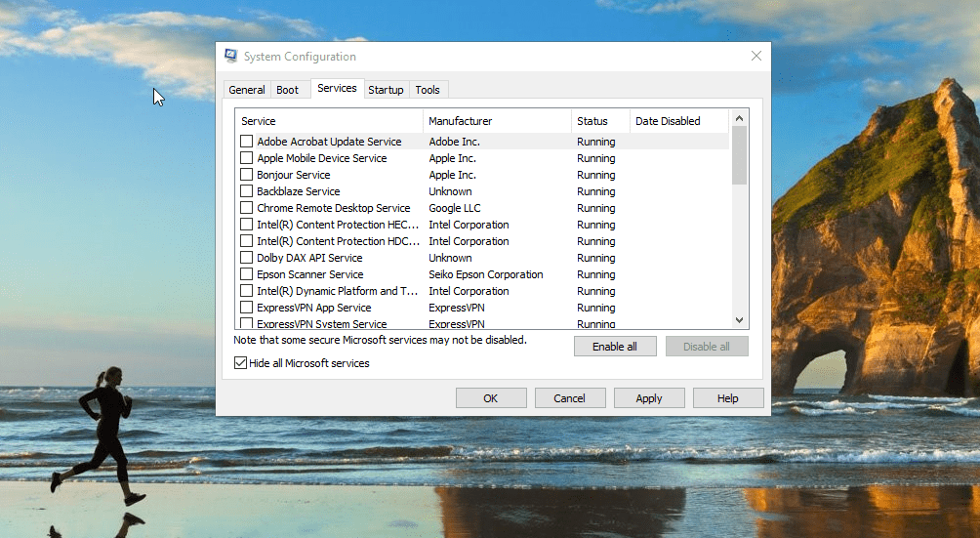Select the Adobe Inc. manufacturer cell

tap(455, 142)
